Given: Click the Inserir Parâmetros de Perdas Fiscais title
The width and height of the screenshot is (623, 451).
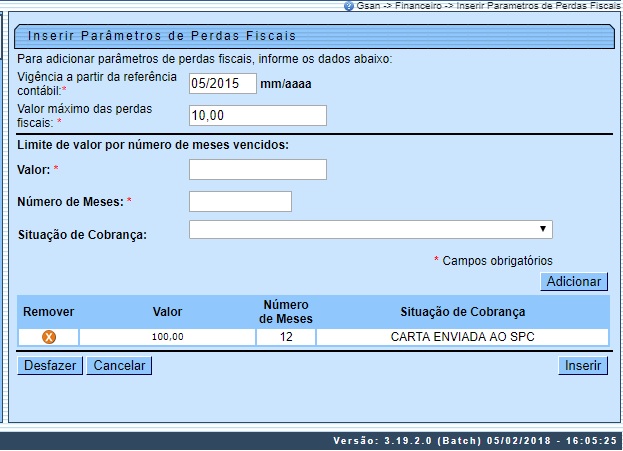Looking at the screenshot, I should tap(162, 36).
